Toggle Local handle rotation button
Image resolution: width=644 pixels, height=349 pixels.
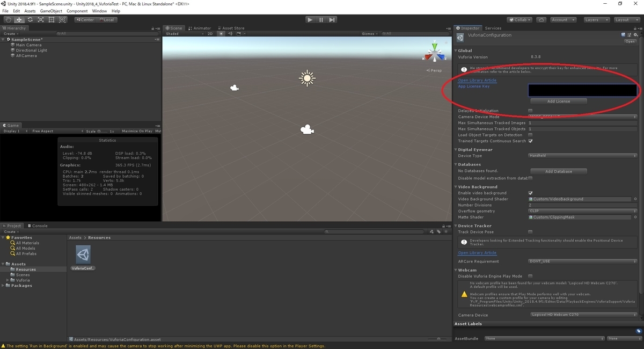(106, 20)
